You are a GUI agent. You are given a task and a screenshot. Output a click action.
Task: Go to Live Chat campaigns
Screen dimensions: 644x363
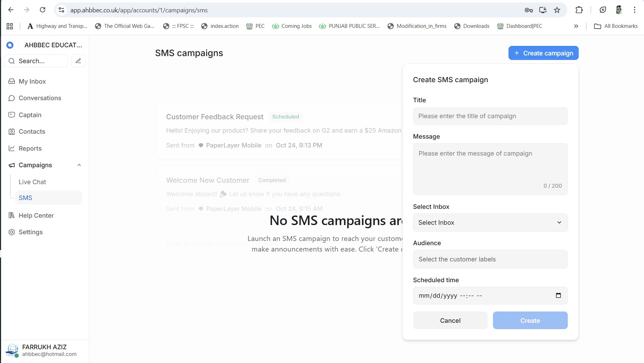coord(32,182)
